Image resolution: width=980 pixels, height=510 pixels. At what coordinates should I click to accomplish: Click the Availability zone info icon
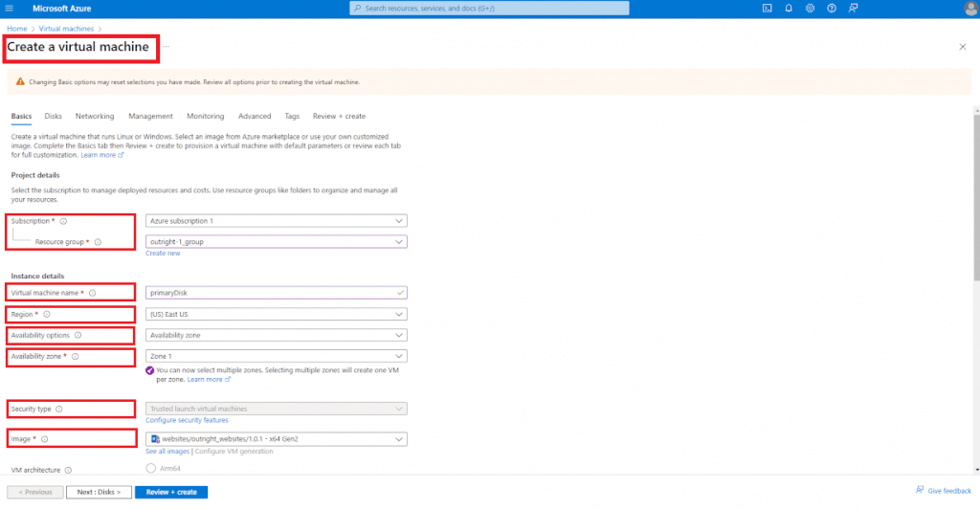click(x=75, y=357)
